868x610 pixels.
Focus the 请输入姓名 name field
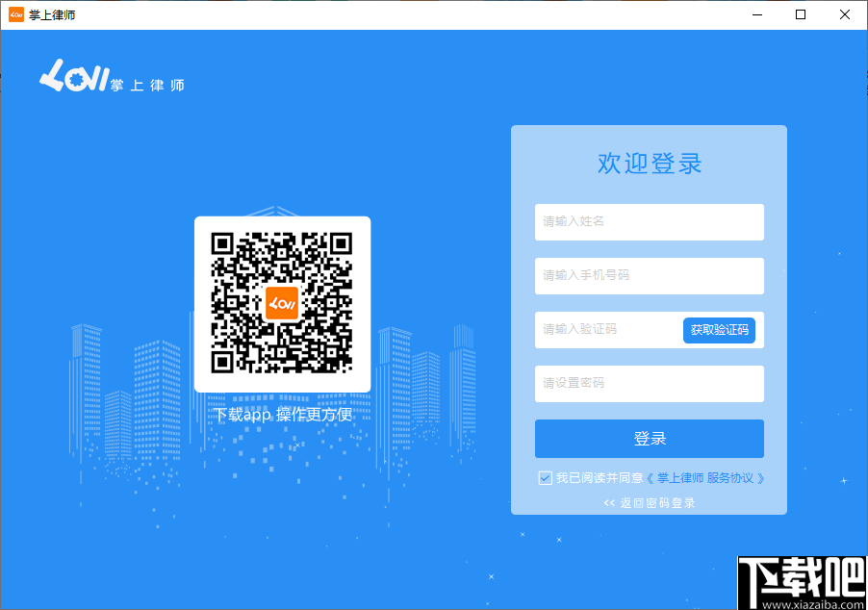[649, 222]
